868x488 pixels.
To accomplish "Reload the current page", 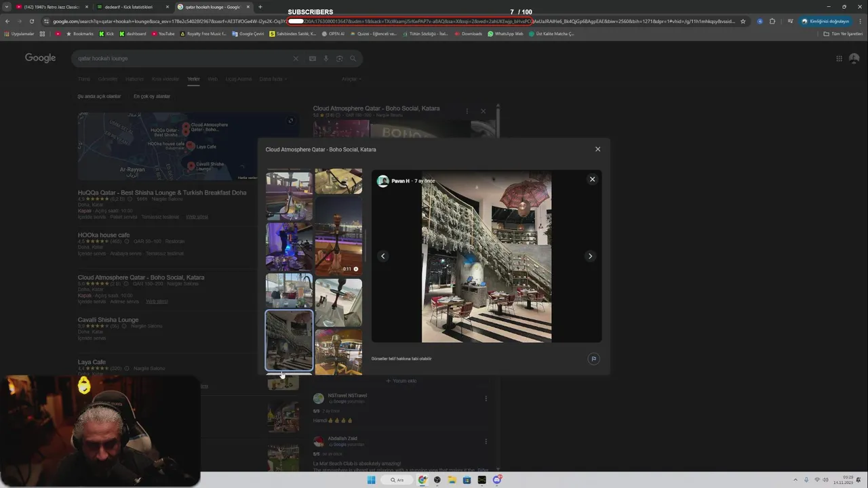I will 31,21.
